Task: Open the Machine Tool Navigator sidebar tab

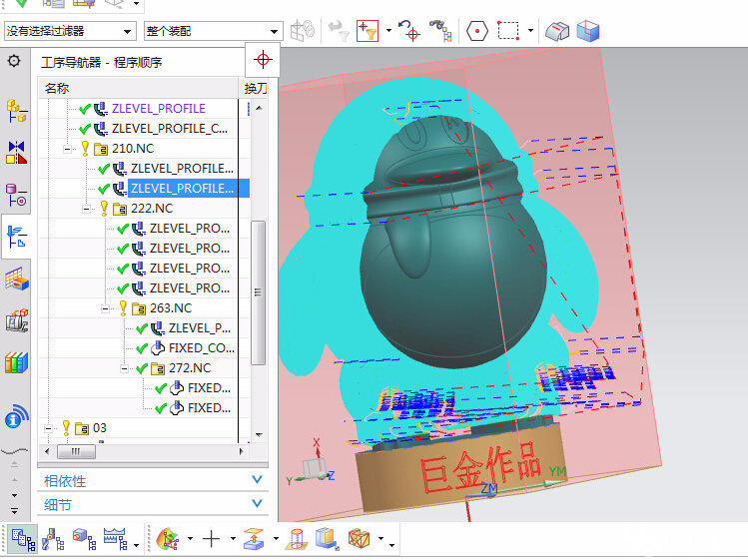Action: click(x=16, y=280)
